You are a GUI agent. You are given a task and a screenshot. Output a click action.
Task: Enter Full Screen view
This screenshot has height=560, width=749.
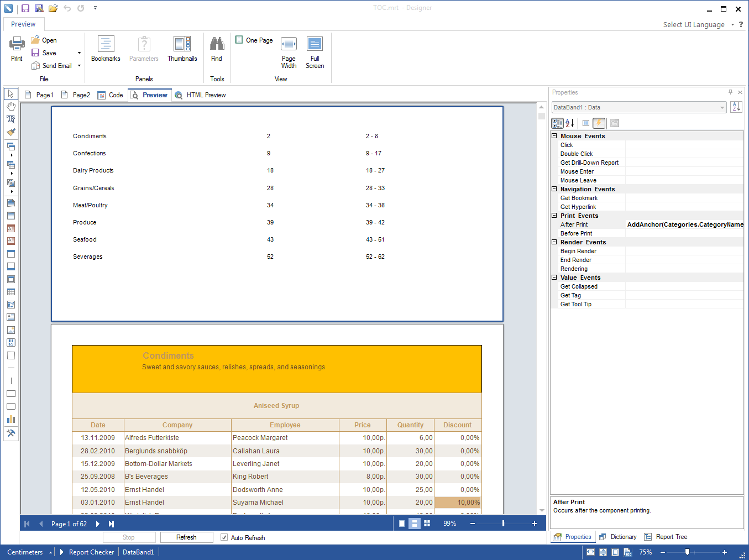pyautogui.click(x=315, y=53)
